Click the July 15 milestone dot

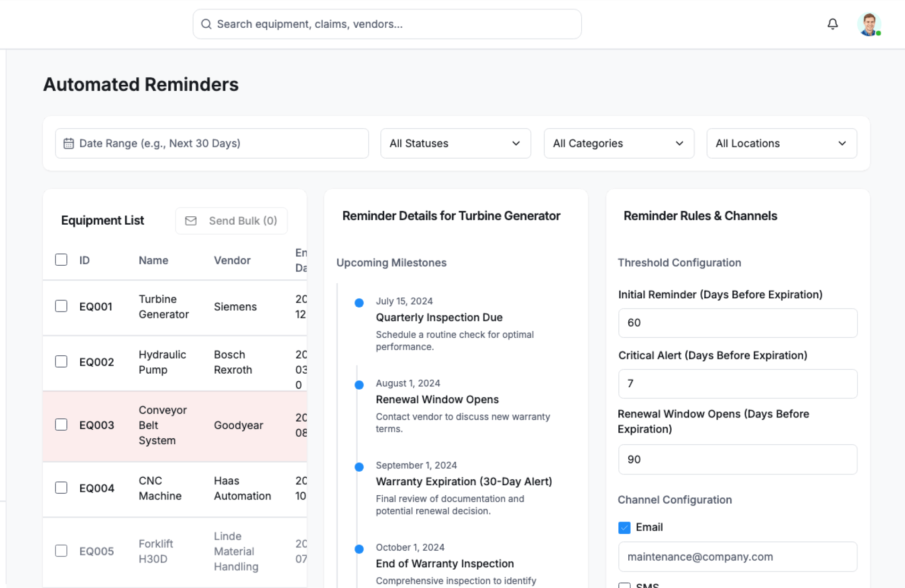tap(359, 303)
